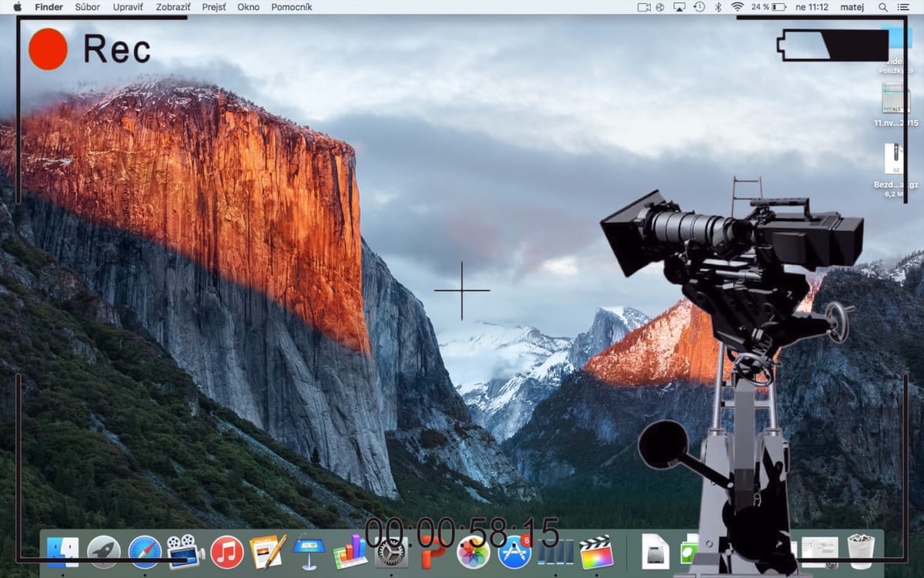924x578 pixels.
Task: Click the camera recording status icon in menu bar
Action: pos(644,7)
